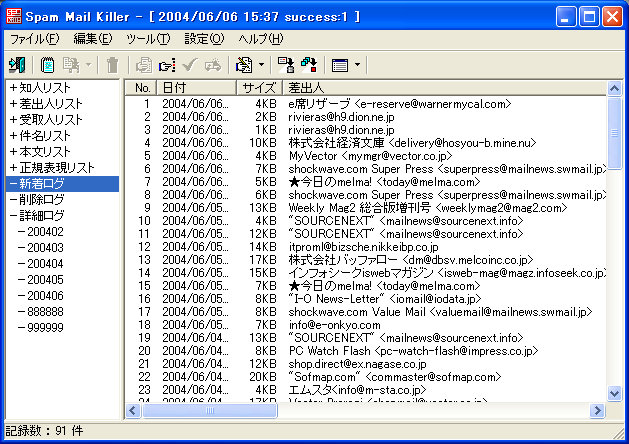This screenshot has height=444, width=629.
Task: Open dropdown arrow next to list view icon
Action: [x=357, y=65]
